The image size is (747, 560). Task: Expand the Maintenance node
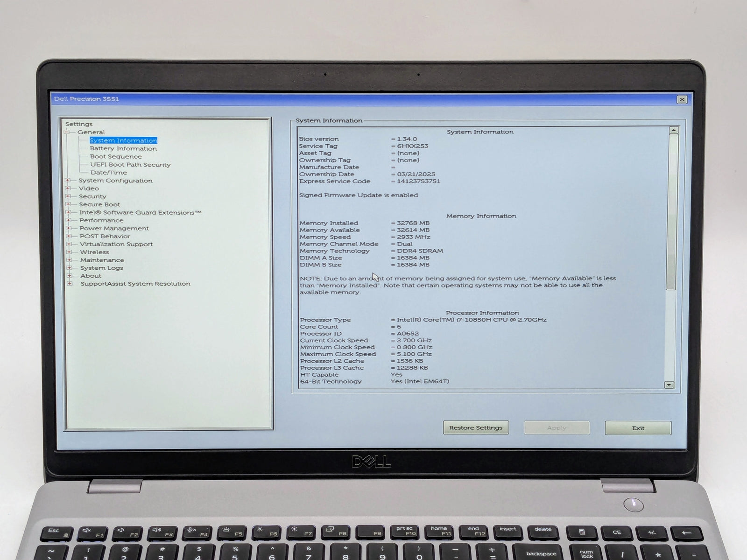coord(69,259)
